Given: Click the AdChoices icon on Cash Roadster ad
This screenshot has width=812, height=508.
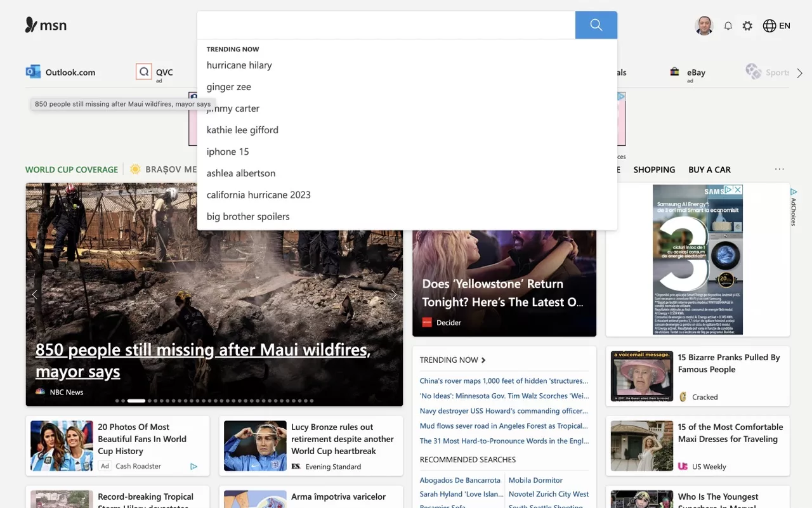Looking at the screenshot, I should (193, 466).
